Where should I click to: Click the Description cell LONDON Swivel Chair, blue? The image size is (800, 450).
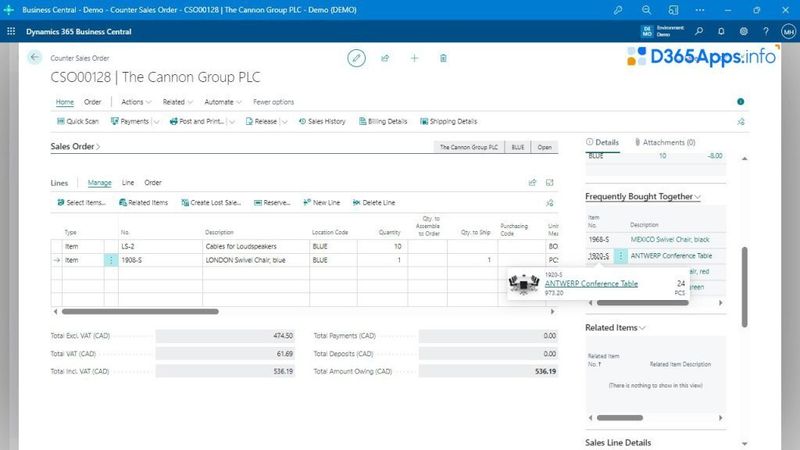tap(256, 260)
